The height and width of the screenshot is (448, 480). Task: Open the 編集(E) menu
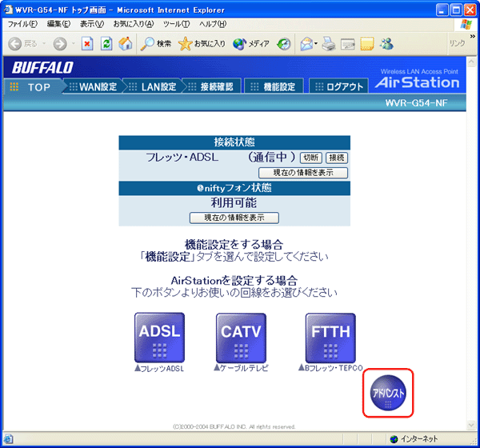tap(58, 24)
